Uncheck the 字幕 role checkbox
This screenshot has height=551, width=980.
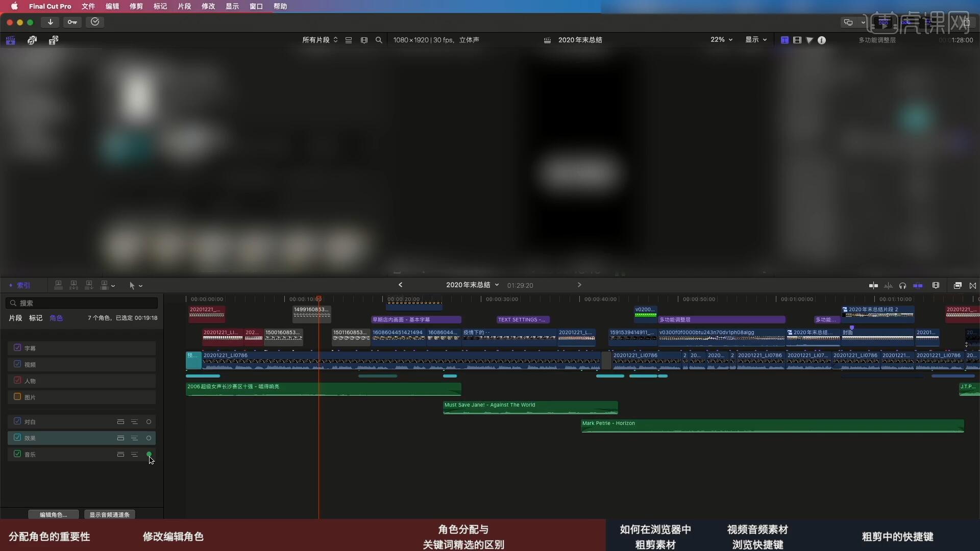17,347
